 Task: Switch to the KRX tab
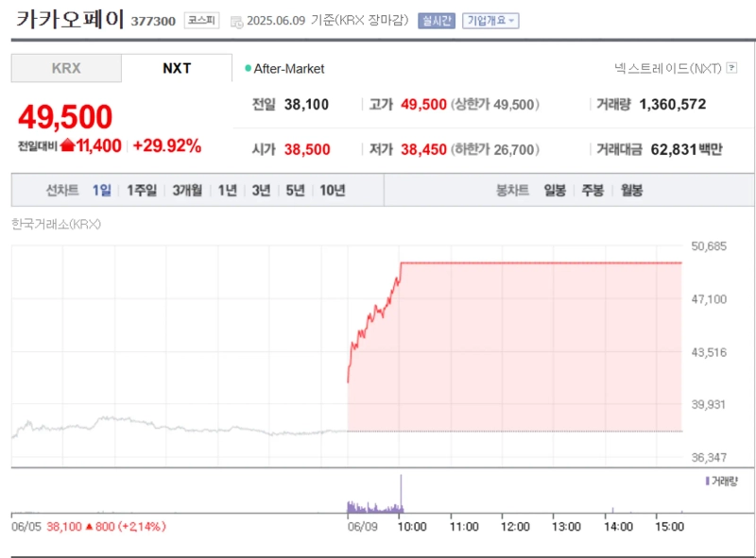66,68
